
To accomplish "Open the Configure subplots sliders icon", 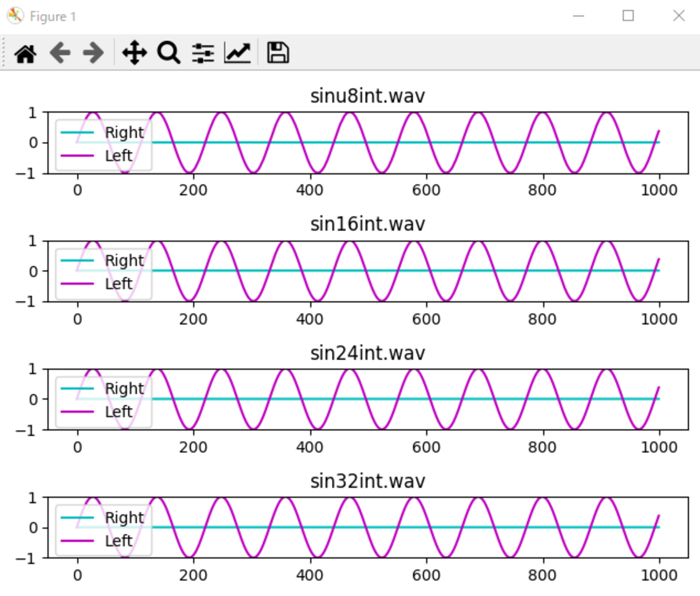I will click(203, 53).
